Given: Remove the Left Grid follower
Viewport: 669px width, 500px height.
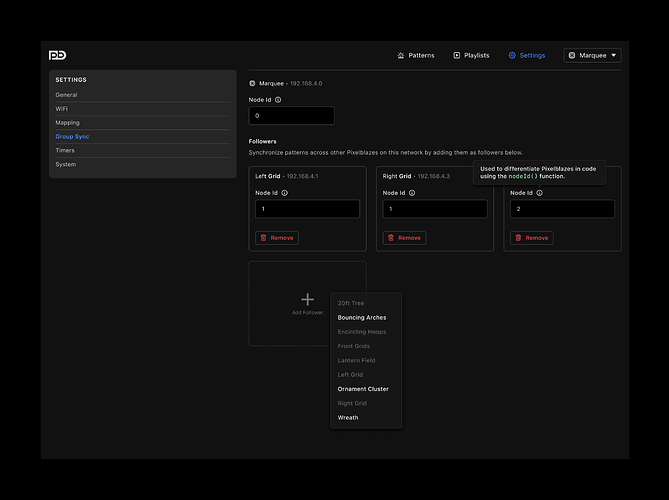Looking at the screenshot, I should point(277,238).
